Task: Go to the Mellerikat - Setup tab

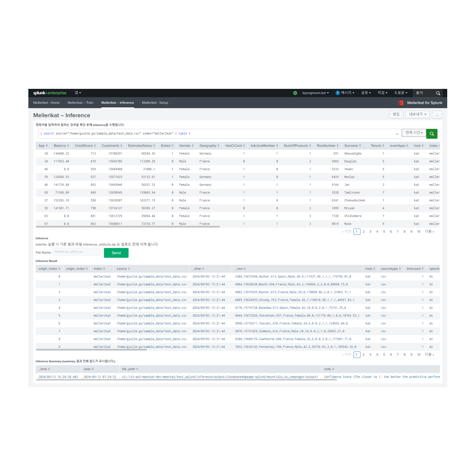Action: 155,103
